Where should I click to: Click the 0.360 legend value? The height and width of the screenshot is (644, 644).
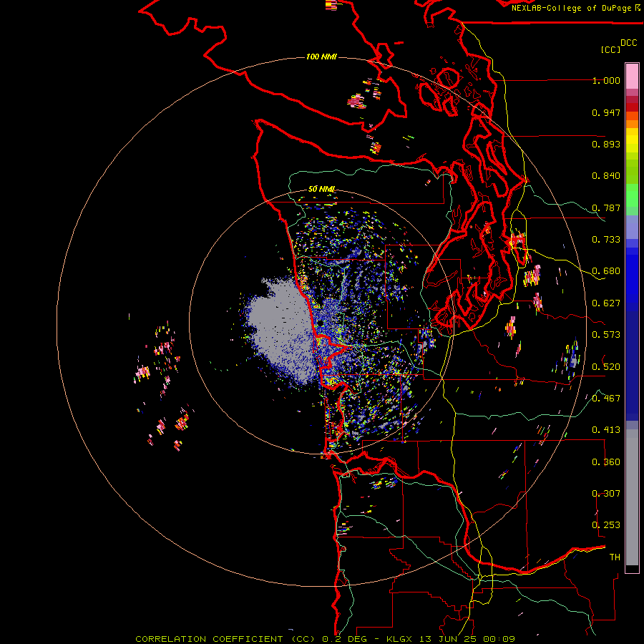pos(606,462)
